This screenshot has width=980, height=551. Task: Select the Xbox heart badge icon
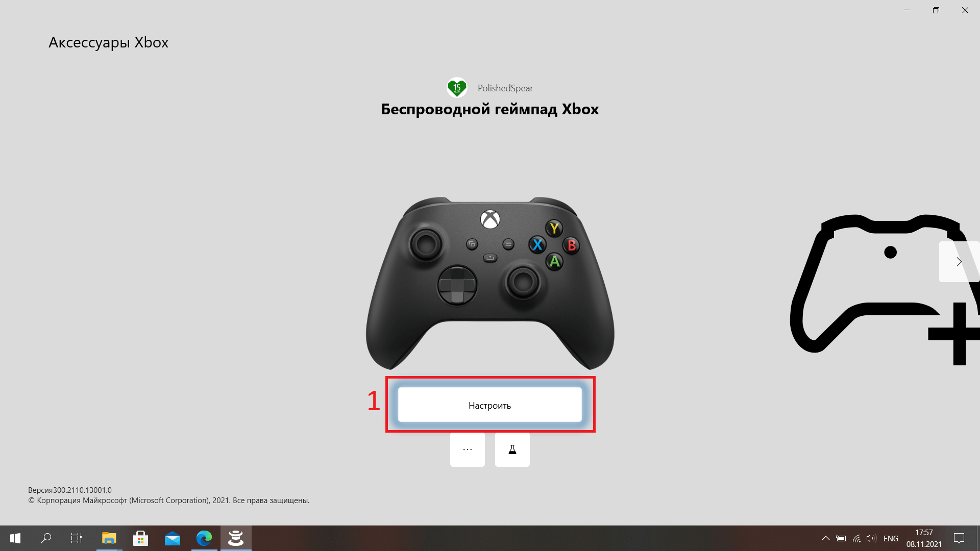tap(457, 88)
